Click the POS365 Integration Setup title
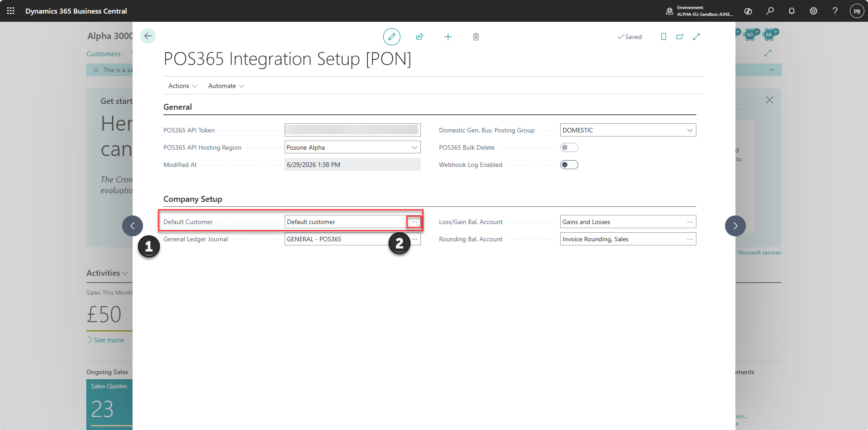 click(287, 59)
